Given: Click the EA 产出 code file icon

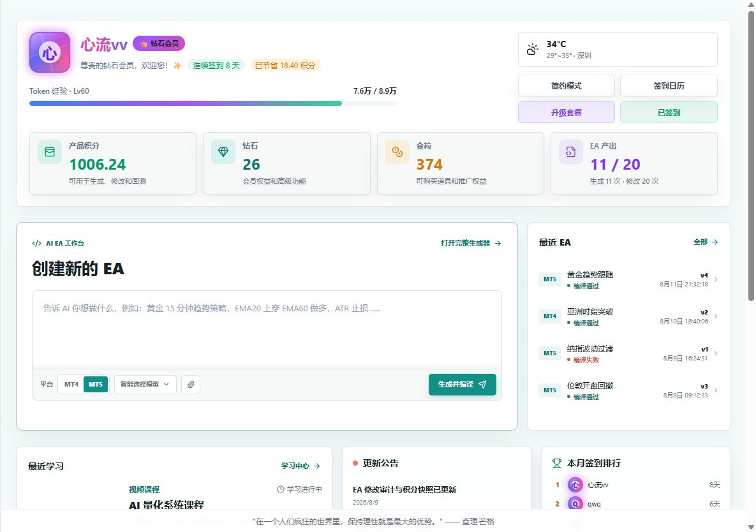Looking at the screenshot, I should [571, 152].
